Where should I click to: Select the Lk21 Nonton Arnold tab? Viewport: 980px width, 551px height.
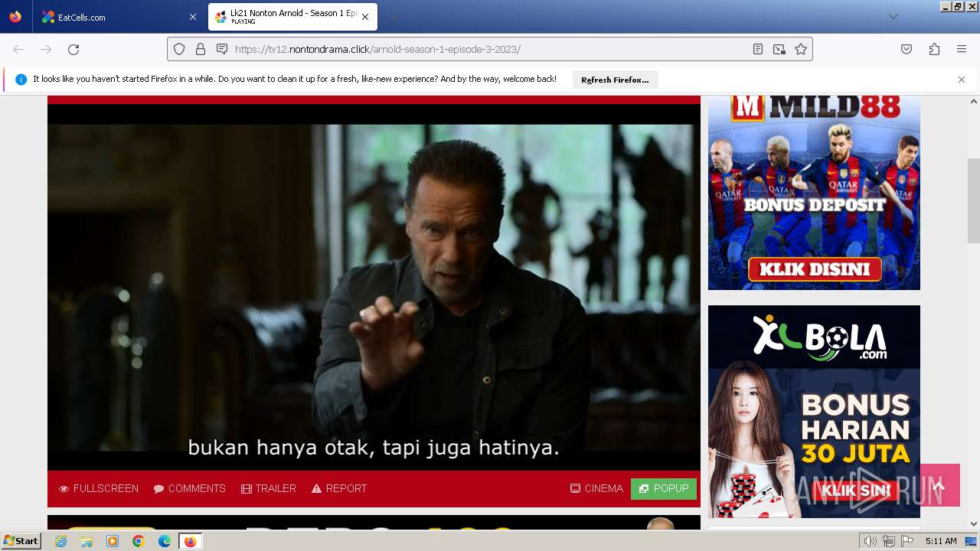292,17
